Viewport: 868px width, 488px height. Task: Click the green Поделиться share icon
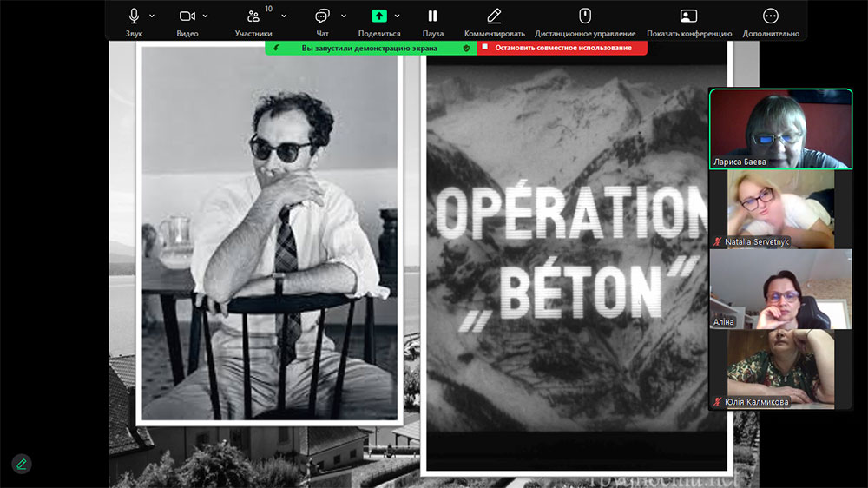pyautogui.click(x=379, y=16)
